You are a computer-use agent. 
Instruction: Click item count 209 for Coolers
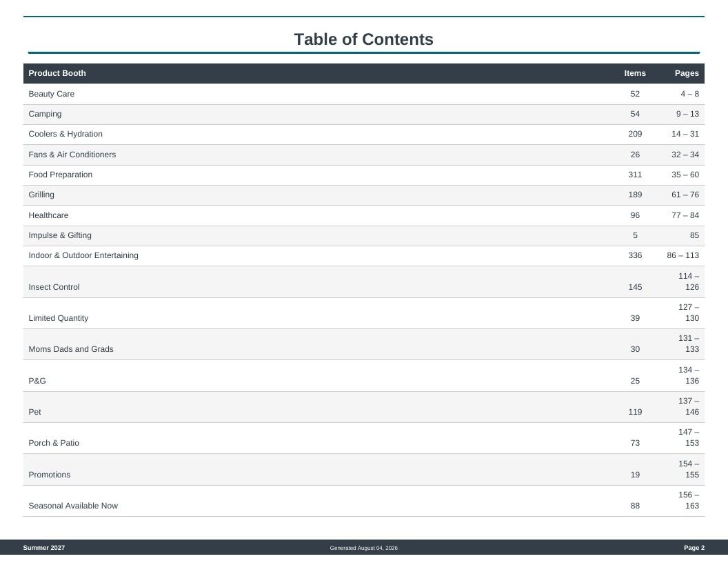(635, 134)
